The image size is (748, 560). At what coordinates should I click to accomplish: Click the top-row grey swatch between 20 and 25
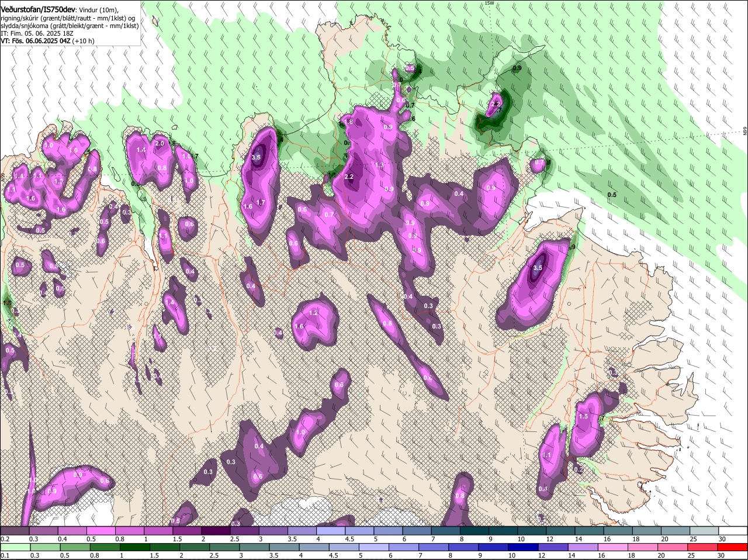coord(675,531)
